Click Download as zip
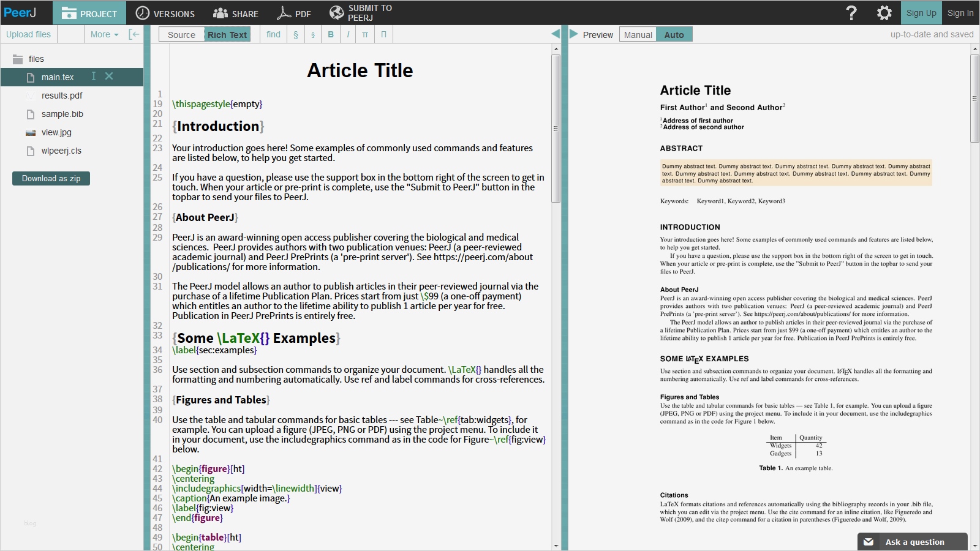The image size is (980, 551). click(x=51, y=178)
